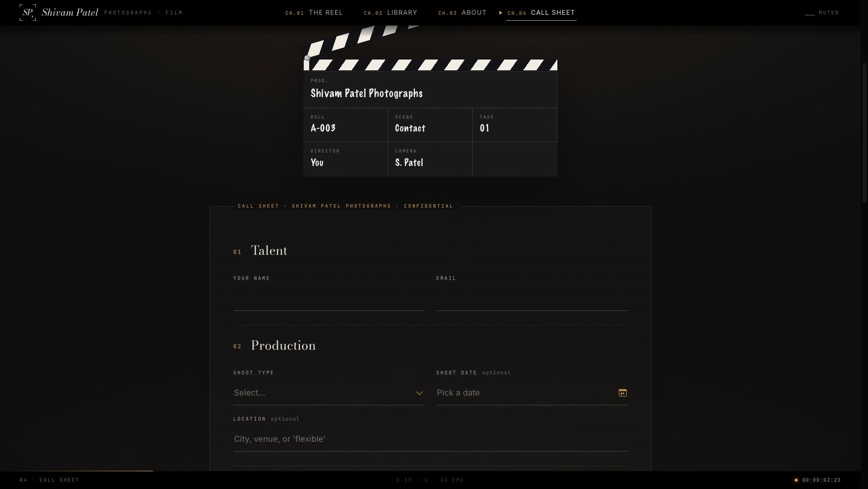Viewport: 868px width, 489px height.
Task: Click the sound bars icon beside Muted
Action: tap(810, 14)
